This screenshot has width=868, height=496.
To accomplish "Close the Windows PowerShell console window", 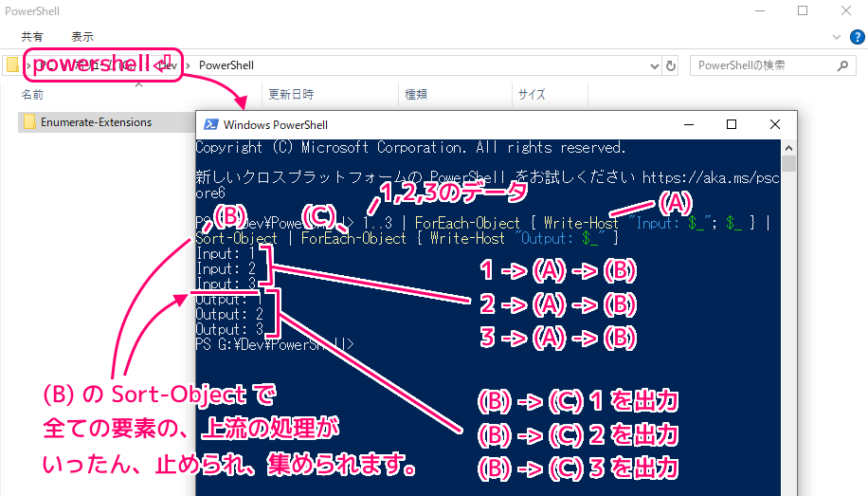I will (x=775, y=124).
